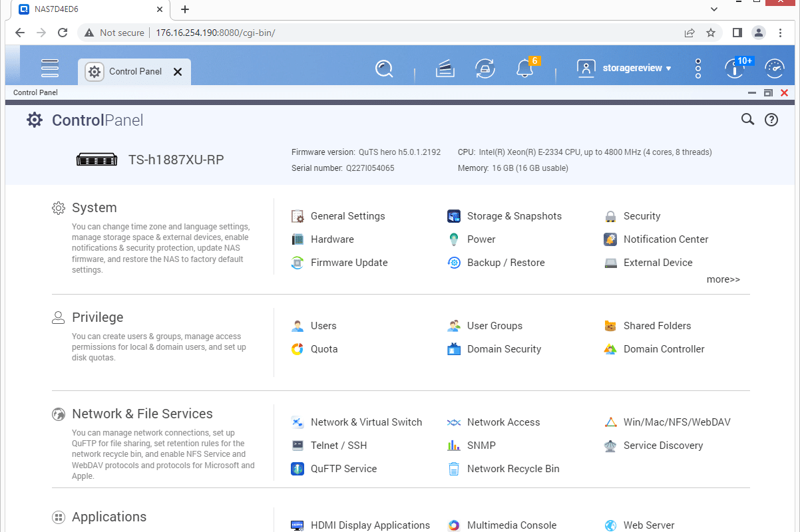Go back in browser history

click(20, 33)
